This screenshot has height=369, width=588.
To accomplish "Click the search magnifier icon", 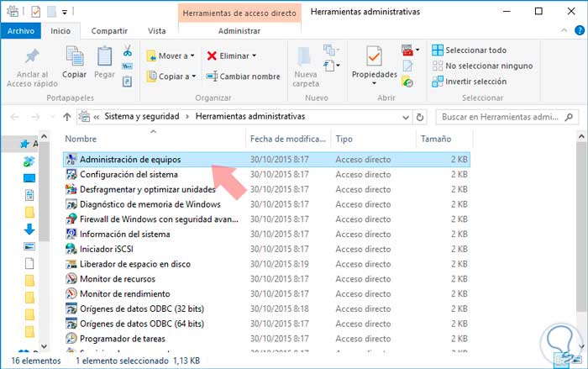I will pyautogui.click(x=569, y=117).
